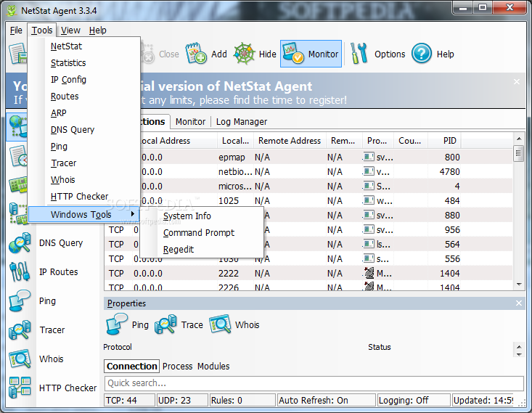
Task: Click the Hide spider web icon
Action: coord(244,54)
